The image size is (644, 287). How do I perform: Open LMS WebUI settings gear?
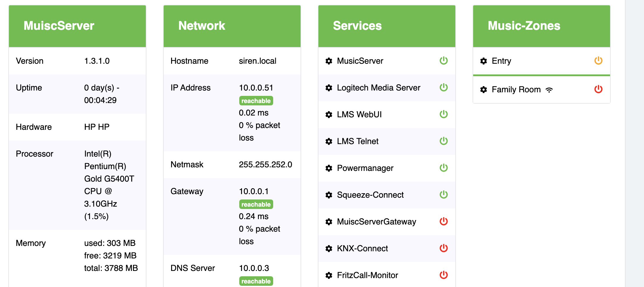[329, 115]
